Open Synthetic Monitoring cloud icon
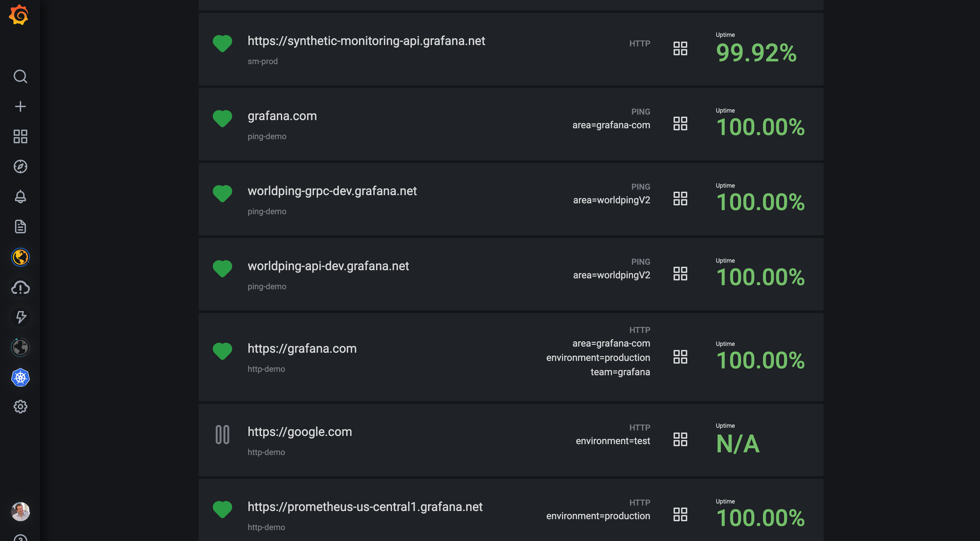 pos(20,288)
